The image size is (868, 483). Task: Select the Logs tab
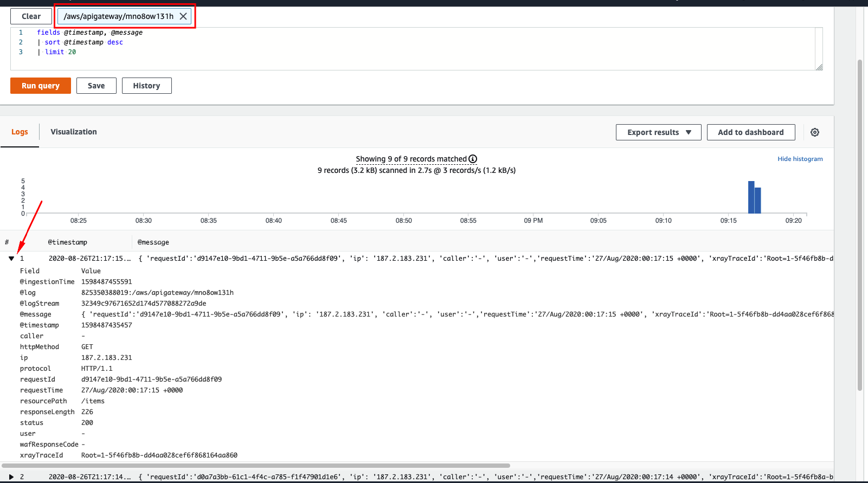coord(20,132)
